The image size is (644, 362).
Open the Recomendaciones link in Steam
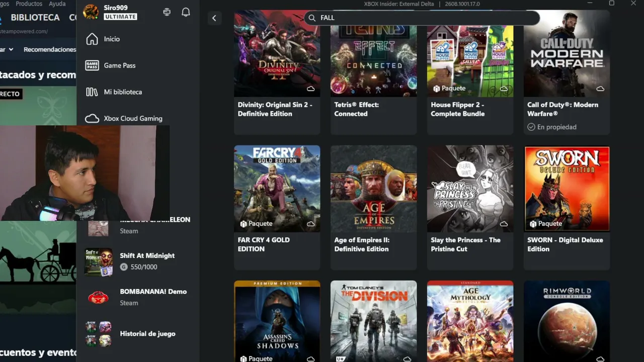click(50, 49)
